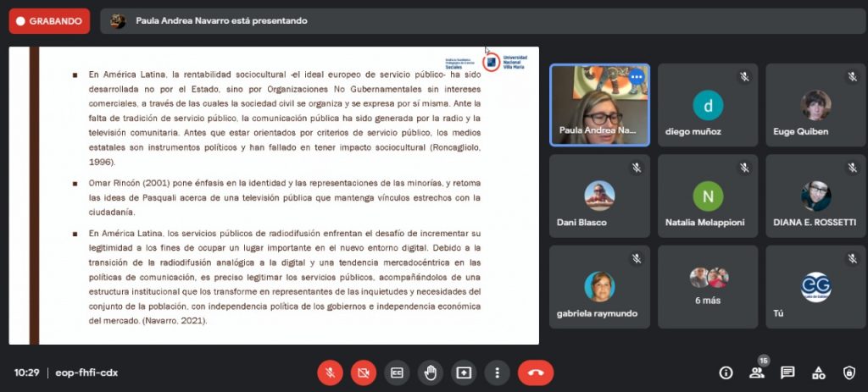Open the activities panel
Viewport: 868px width, 392px height.
[819, 373]
